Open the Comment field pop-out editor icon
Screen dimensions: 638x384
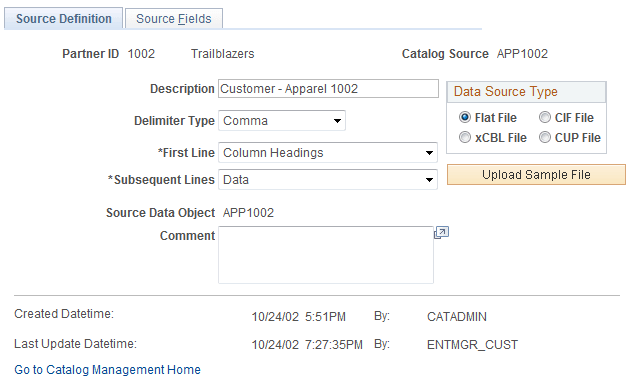(x=441, y=233)
